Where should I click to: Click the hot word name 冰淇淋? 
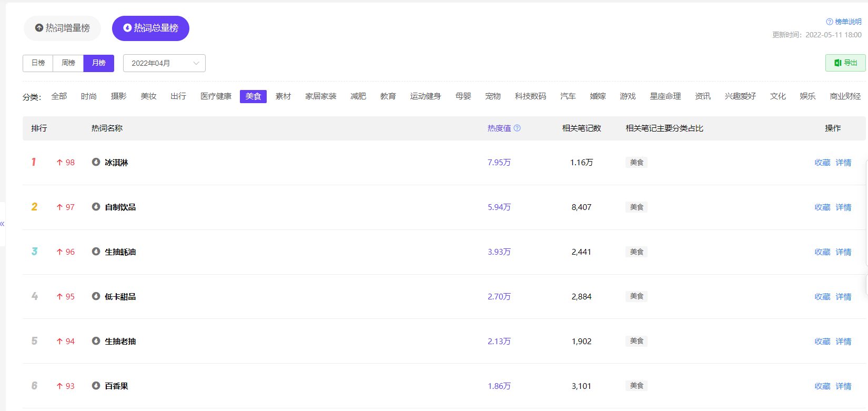(116, 163)
